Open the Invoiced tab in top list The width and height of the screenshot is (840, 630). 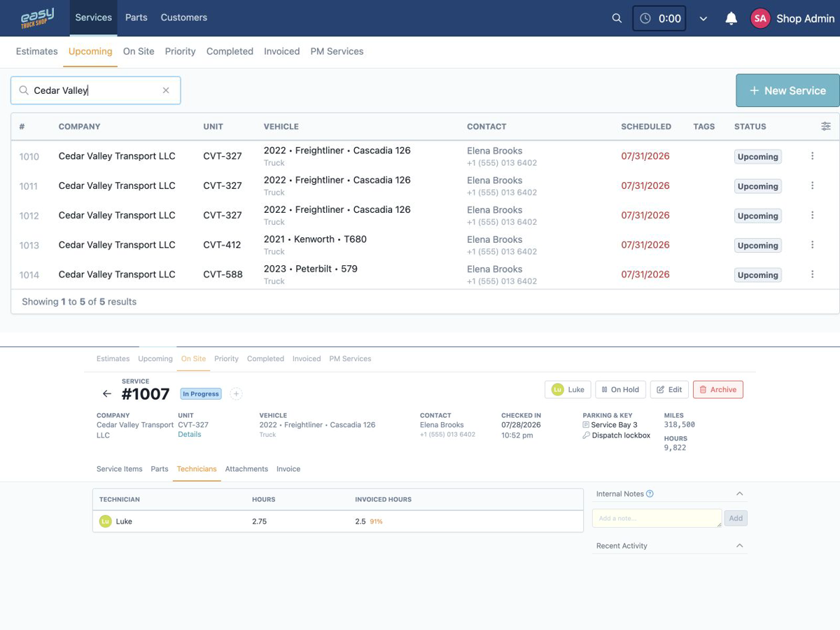[x=281, y=51]
